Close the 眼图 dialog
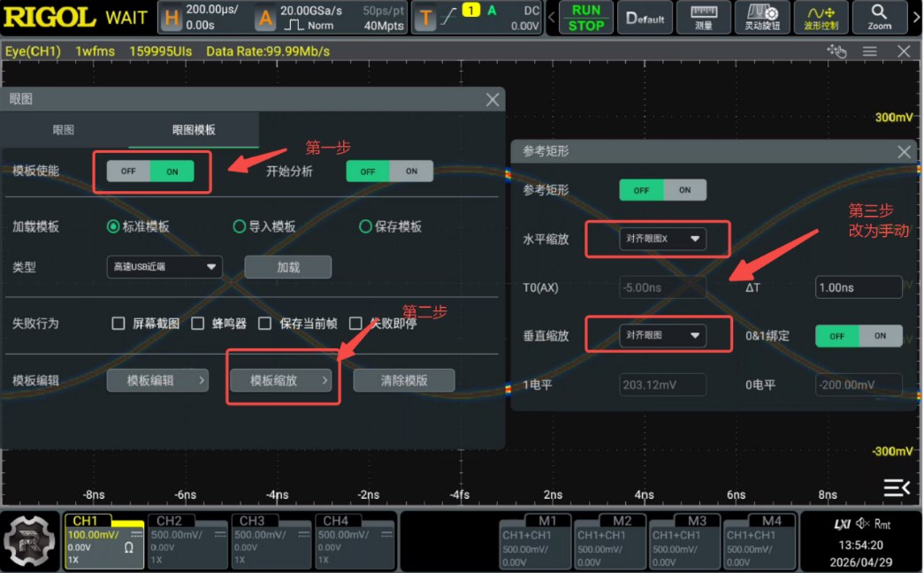This screenshot has height=573, width=924. pyautogui.click(x=493, y=100)
